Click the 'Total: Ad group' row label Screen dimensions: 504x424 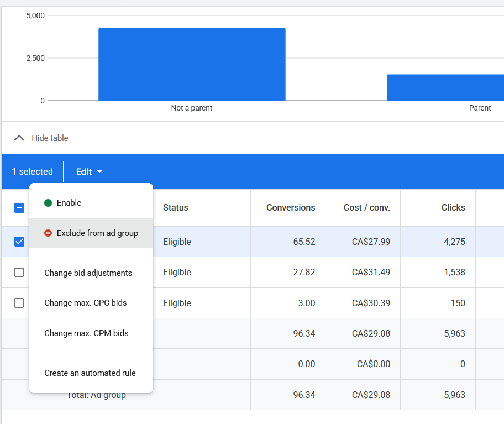tap(96, 395)
